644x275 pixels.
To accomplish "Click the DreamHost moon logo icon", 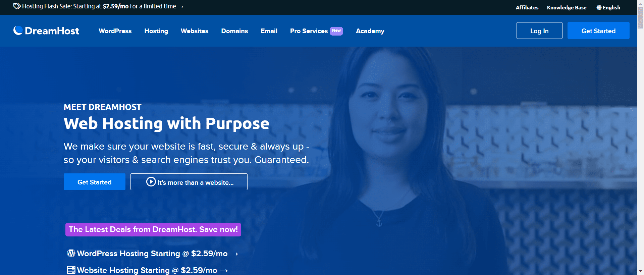I will point(18,31).
